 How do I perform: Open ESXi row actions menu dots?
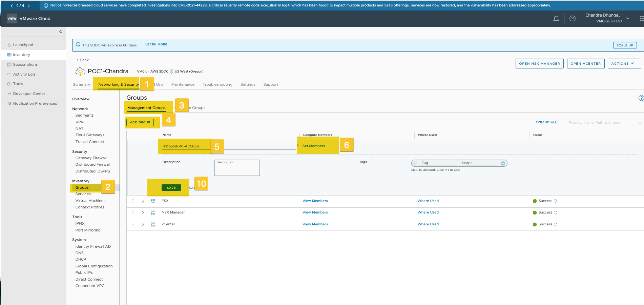(133, 201)
